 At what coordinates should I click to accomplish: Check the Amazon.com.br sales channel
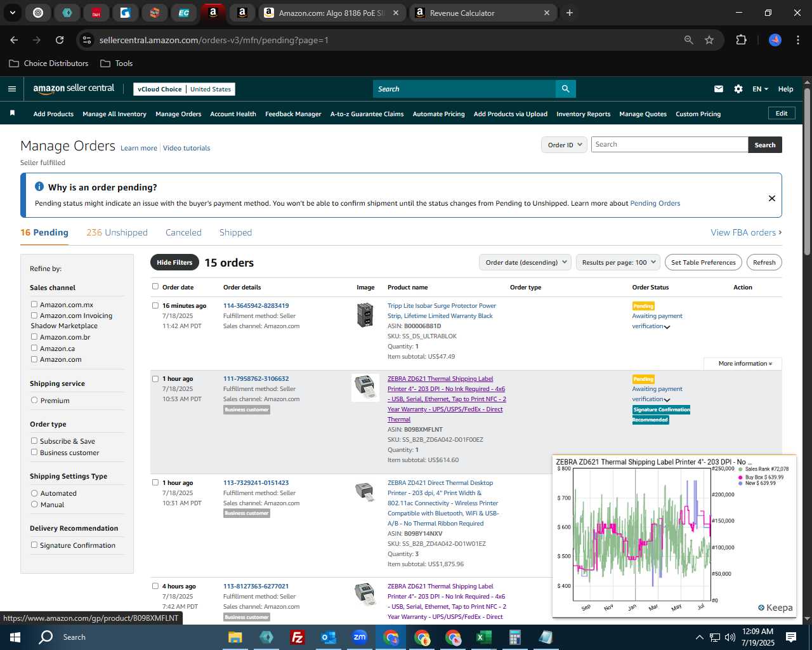(x=34, y=337)
